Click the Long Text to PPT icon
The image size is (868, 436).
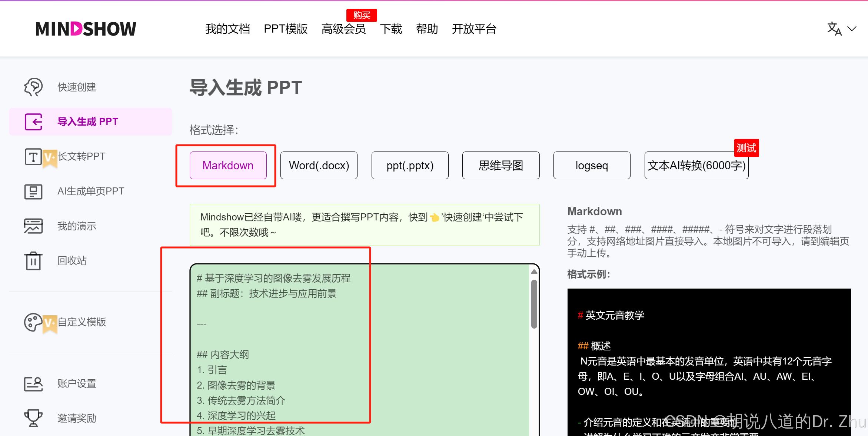[x=33, y=157]
